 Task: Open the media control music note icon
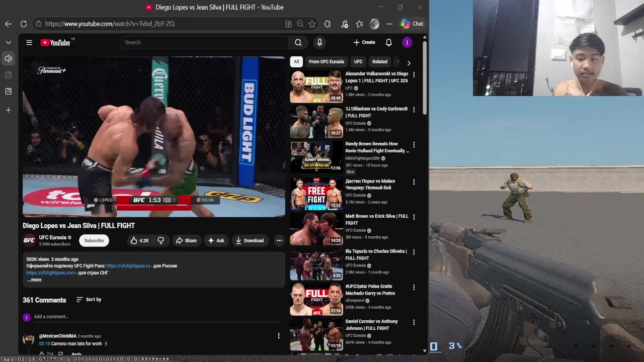coord(344,24)
